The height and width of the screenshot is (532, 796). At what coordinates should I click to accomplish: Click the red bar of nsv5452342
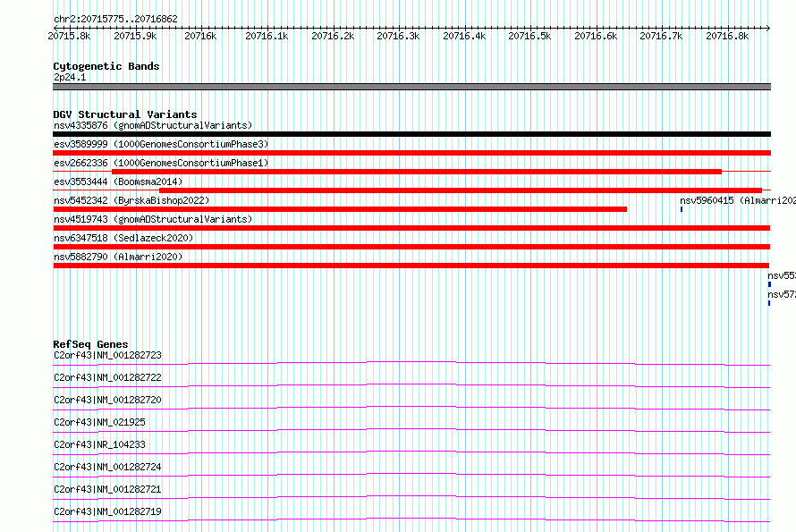point(340,209)
